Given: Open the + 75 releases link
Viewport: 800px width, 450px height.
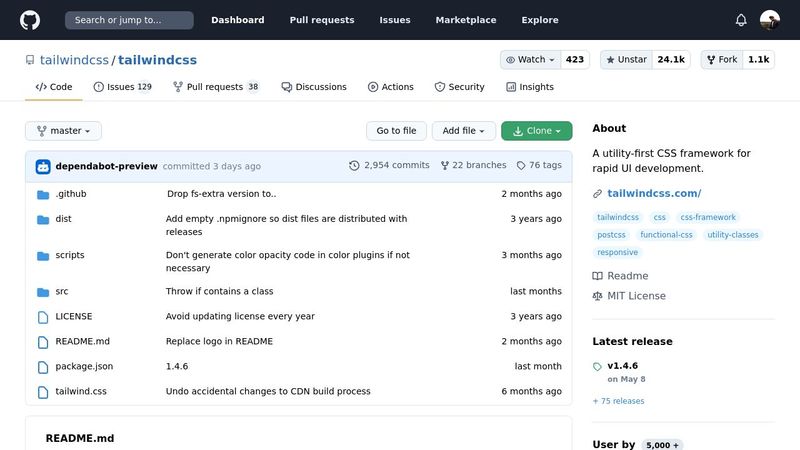Looking at the screenshot, I should (x=618, y=401).
